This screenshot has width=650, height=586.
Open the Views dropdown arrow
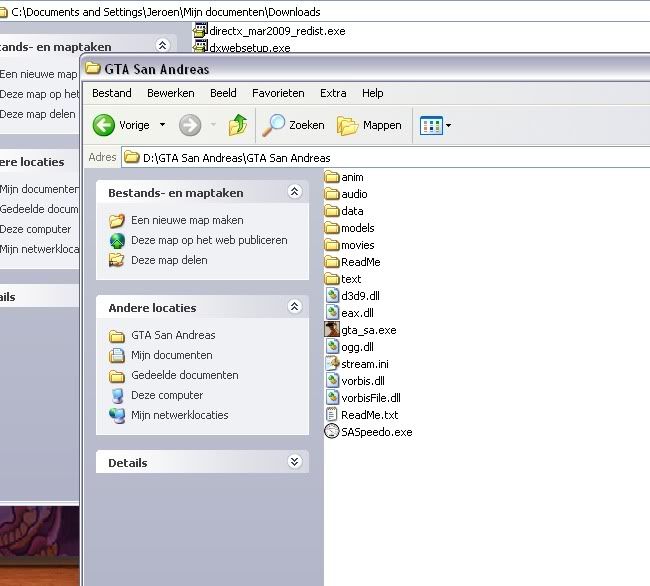pyautogui.click(x=448, y=125)
